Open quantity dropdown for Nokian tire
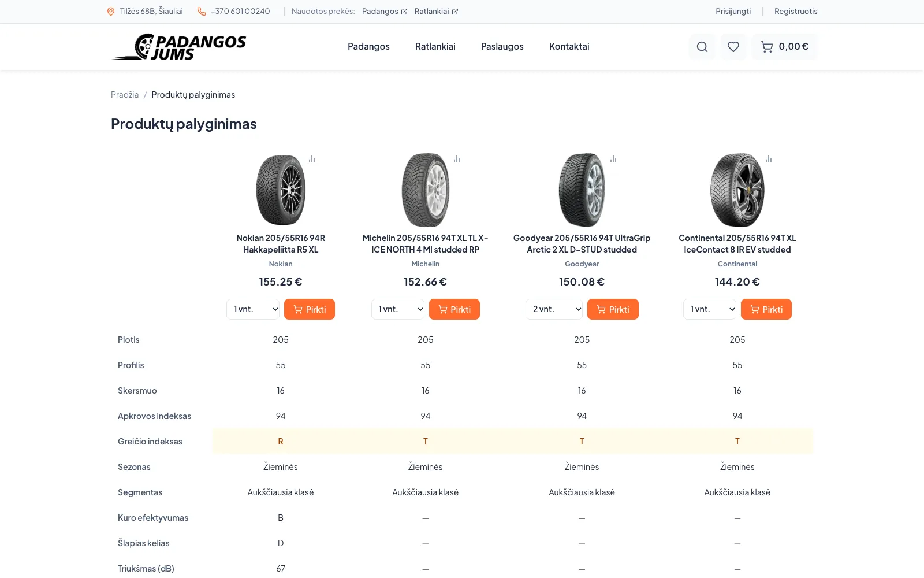Image resolution: width=924 pixels, height=578 pixels. point(253,309)
